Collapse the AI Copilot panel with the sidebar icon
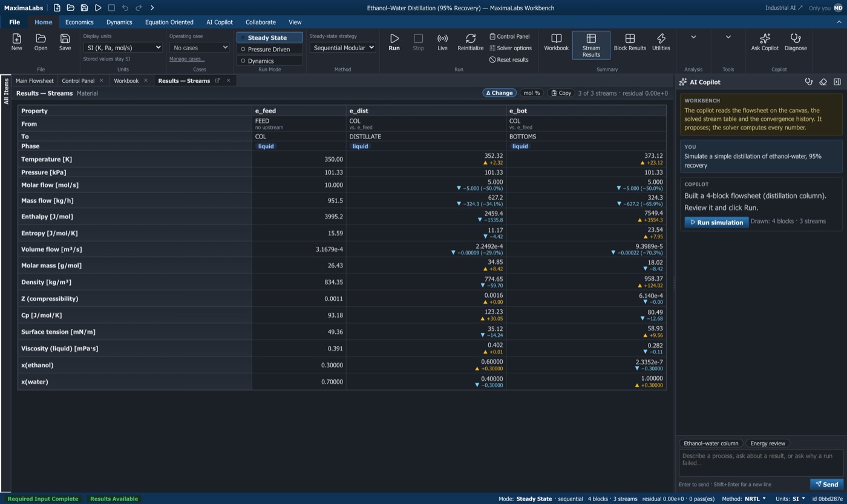The height and width of the screenshot is (504, 847). pyautogui.click(x=837, y=82)
